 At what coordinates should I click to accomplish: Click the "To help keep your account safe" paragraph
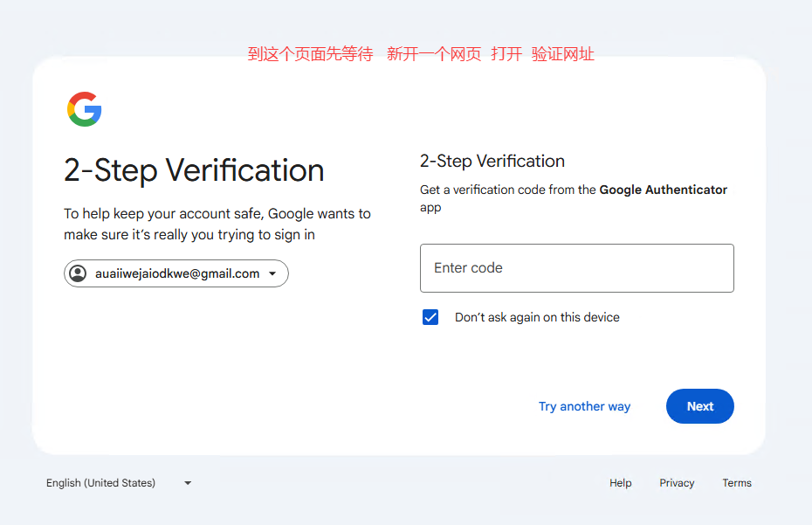pyautogui.click(x=217, y=224)
